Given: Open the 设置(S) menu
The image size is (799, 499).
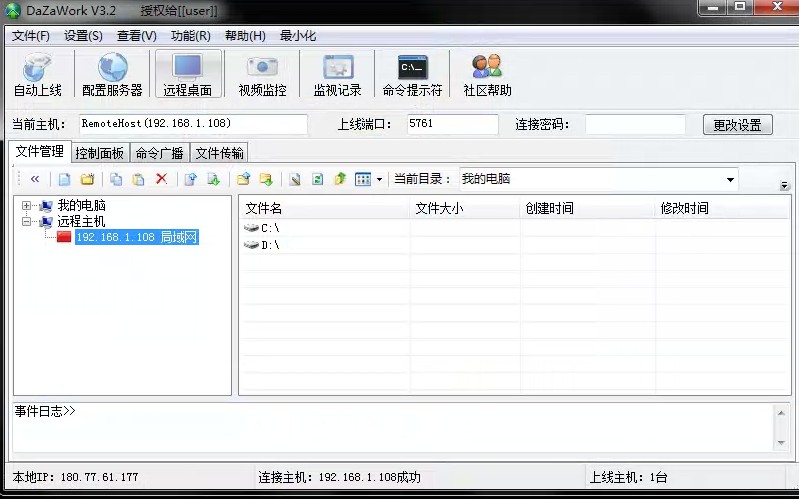Looking at the screenshot, I should (x=84, y=36).
